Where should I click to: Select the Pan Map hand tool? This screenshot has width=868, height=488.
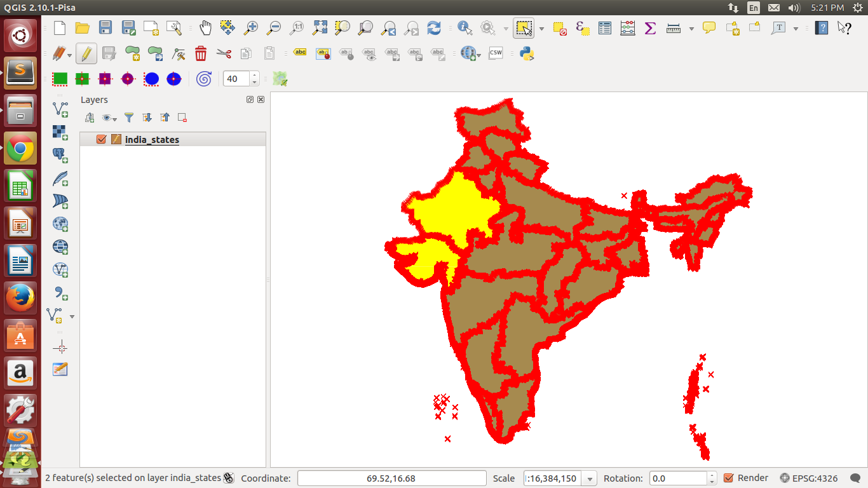205,28
